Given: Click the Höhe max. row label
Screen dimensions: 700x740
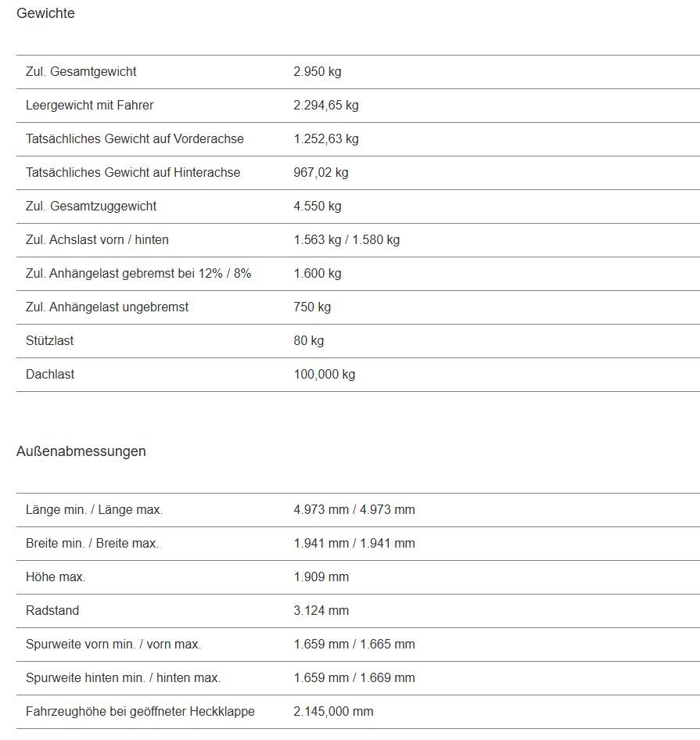Looking at the screenshot, I should coord(56,577).
